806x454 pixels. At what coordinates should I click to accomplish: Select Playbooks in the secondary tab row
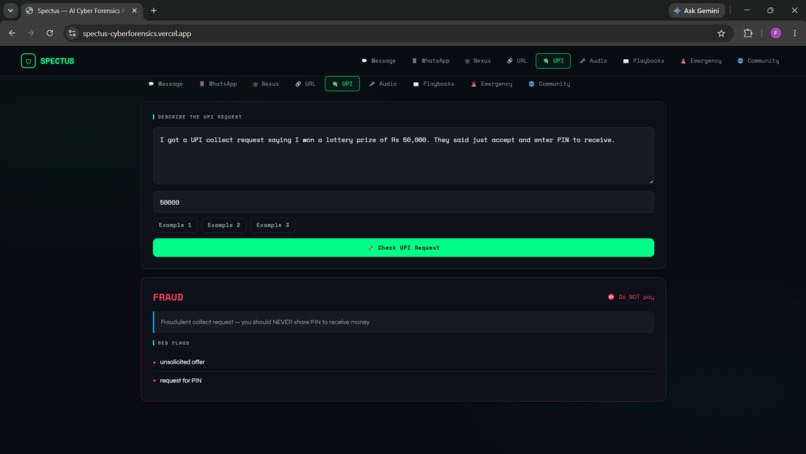pyautogui.click(x=434, y=84)
